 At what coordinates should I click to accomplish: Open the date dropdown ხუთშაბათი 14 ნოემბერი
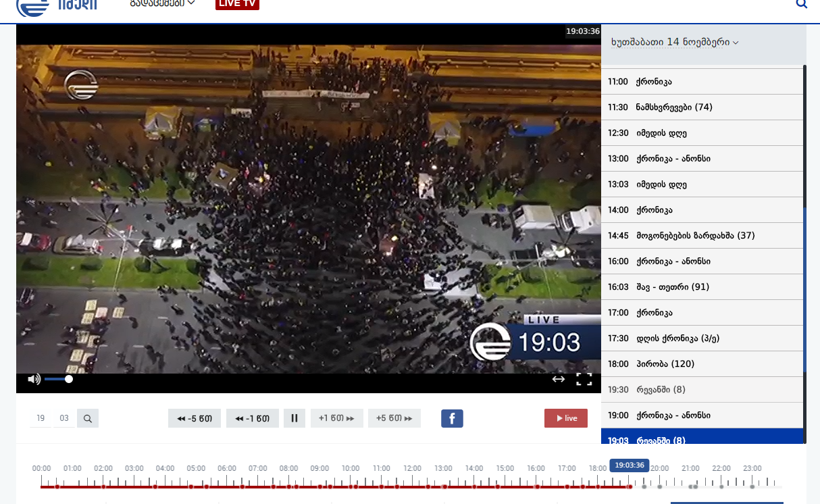[x=675, y=42]
